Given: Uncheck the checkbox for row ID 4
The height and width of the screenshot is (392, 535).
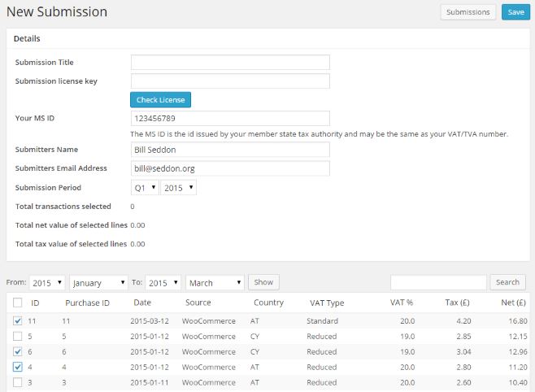Looking at the screenshot, I should (x=18, y=368).
